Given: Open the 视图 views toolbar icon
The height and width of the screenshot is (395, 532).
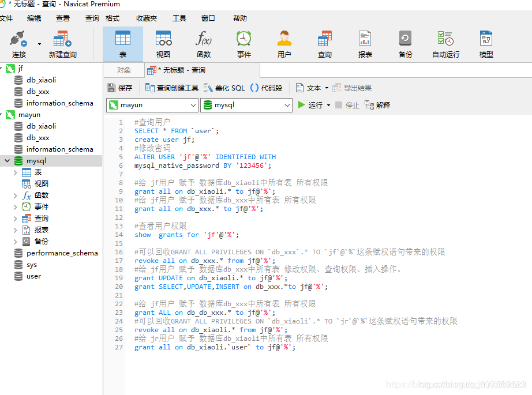Looking at the screenshot, I should coord(163,44).
